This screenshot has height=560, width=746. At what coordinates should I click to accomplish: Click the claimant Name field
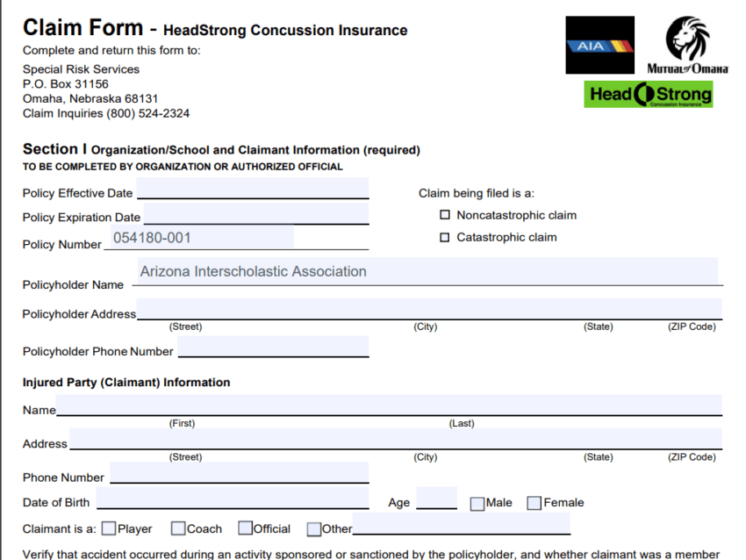[x=388, y=405]
